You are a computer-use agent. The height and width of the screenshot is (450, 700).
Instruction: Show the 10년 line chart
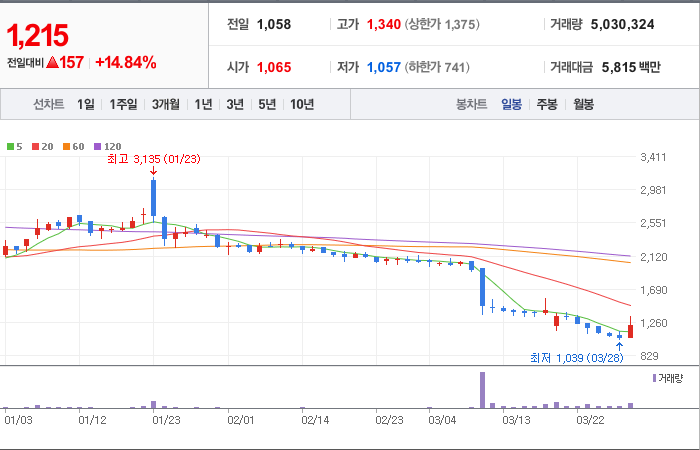click(x=302, y=104)
